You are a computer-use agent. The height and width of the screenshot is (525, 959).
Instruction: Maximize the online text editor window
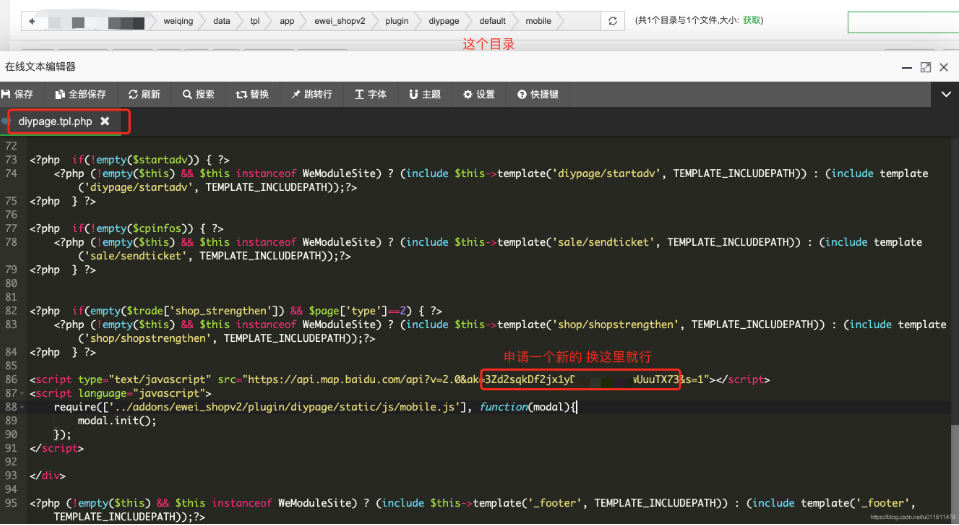(x=925, y=66)
